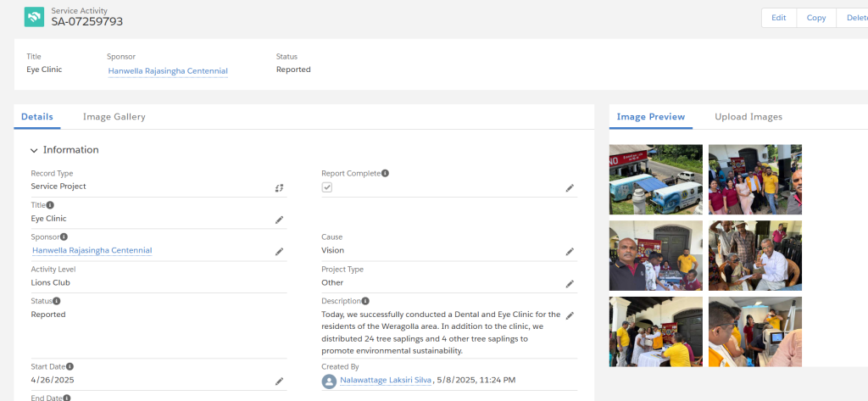The height and width of the screenshot is (401, 868).
Task: Edit the Cause field pencil icon
Action: pyautogui.click(x=570, y=252)
